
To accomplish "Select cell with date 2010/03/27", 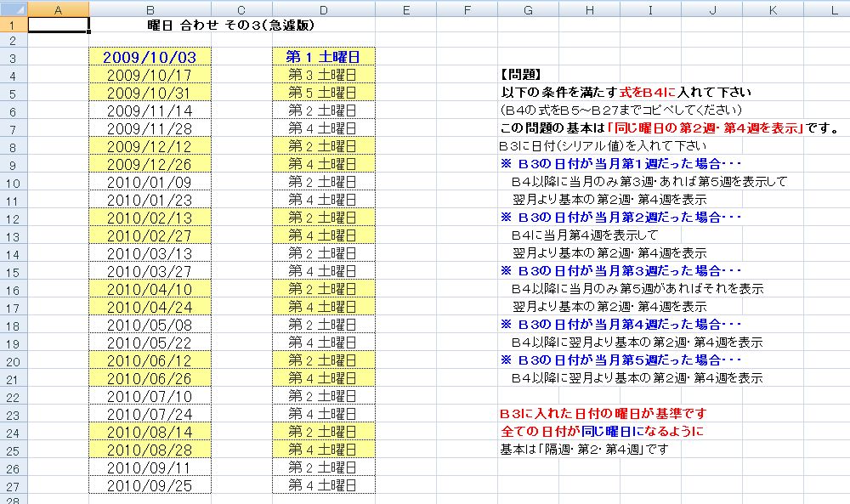I will pos(150,272).
